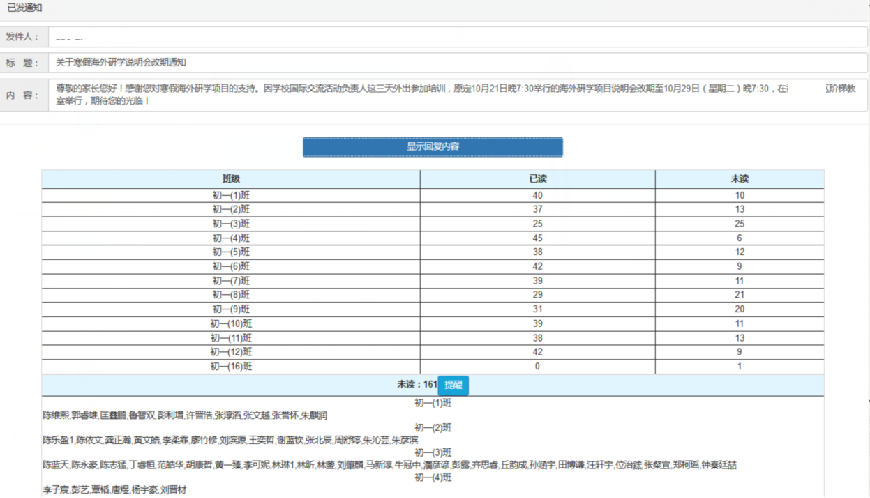
Task: Click unread count 13 for 初一(11)班
Action: (x=740, y=338)
